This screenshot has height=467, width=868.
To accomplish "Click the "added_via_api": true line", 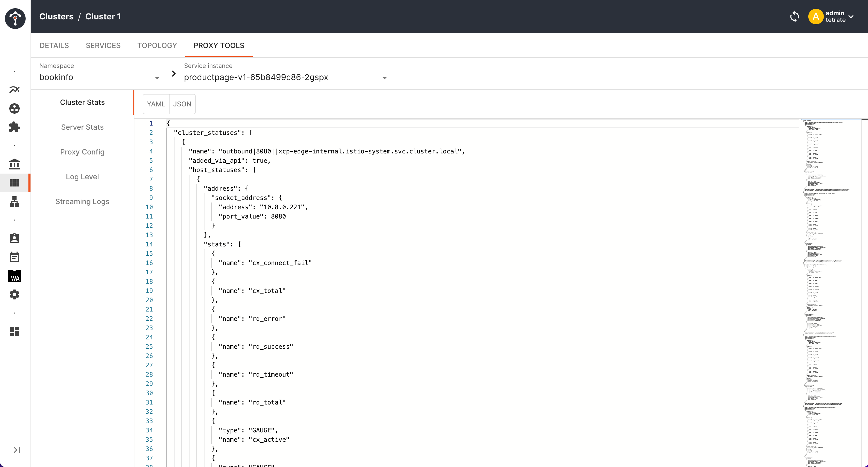I will [x=230, y=161].
